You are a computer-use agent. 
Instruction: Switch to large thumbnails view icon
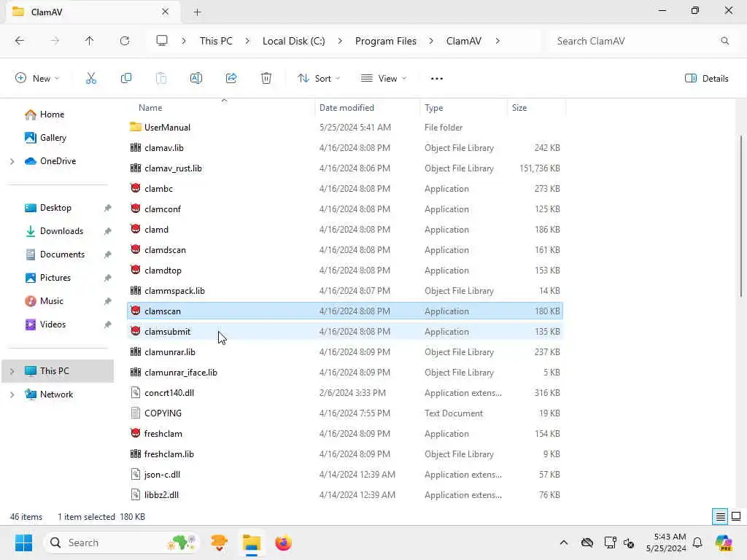[736, 517]
